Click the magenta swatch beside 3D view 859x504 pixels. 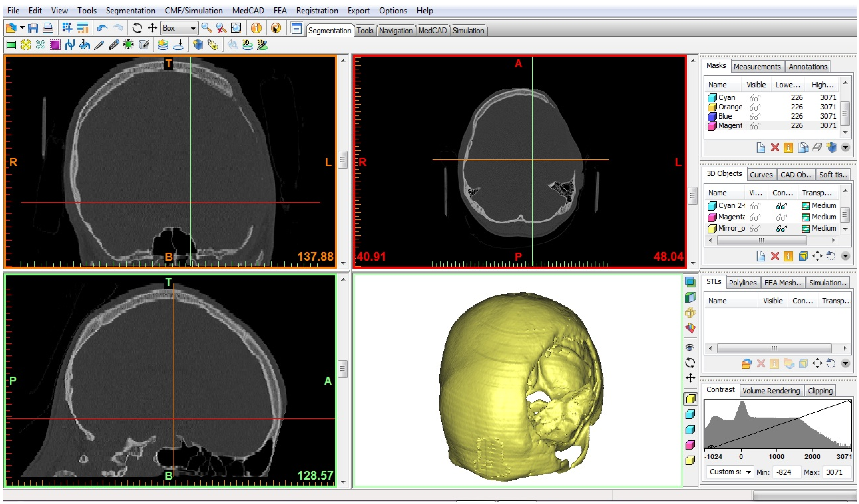tap(690, 445)
